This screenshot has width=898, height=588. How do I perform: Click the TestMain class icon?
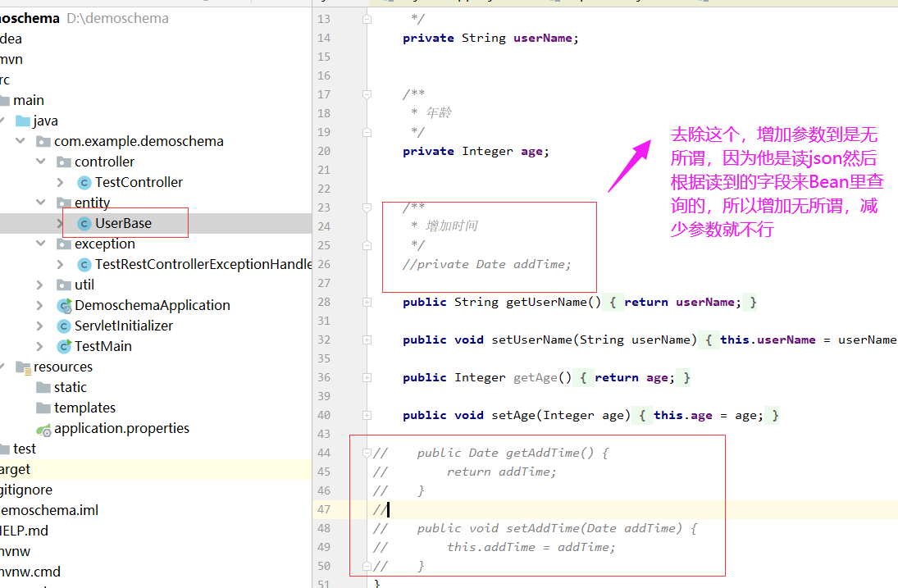(64, 345)
